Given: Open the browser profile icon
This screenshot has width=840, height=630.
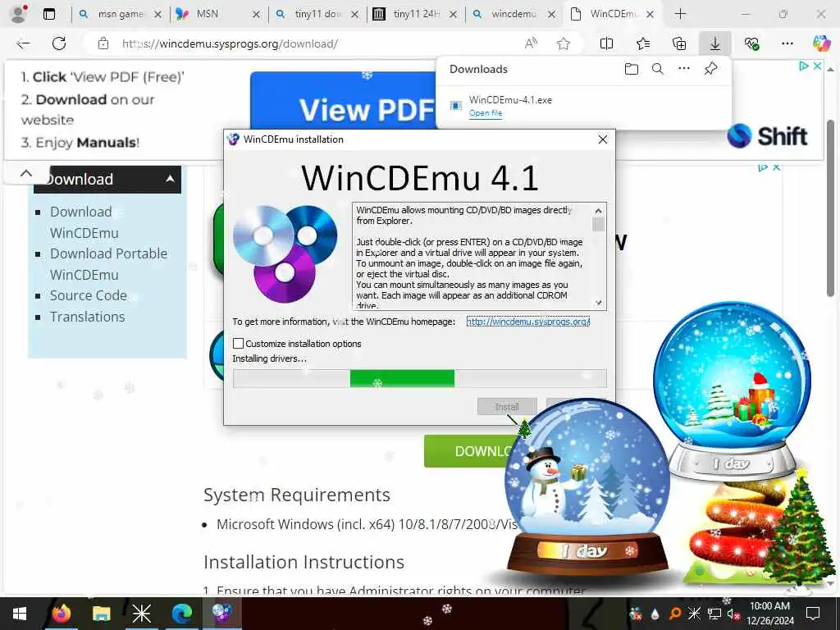Looking at the screenshot, I should (19, 14).
